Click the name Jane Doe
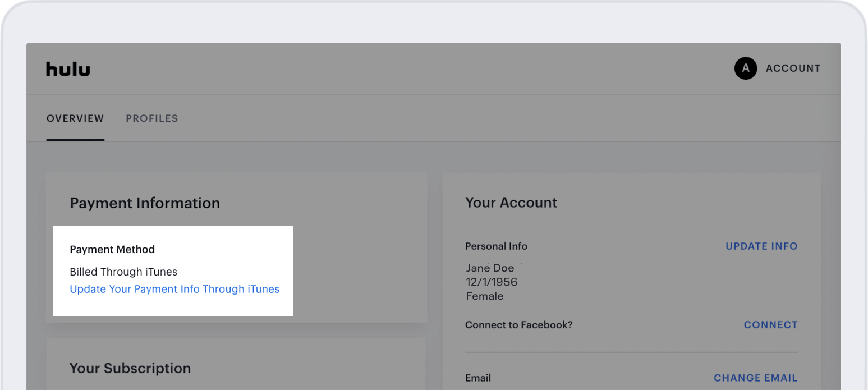Viewport: 868px width, 390px height. 490,268
